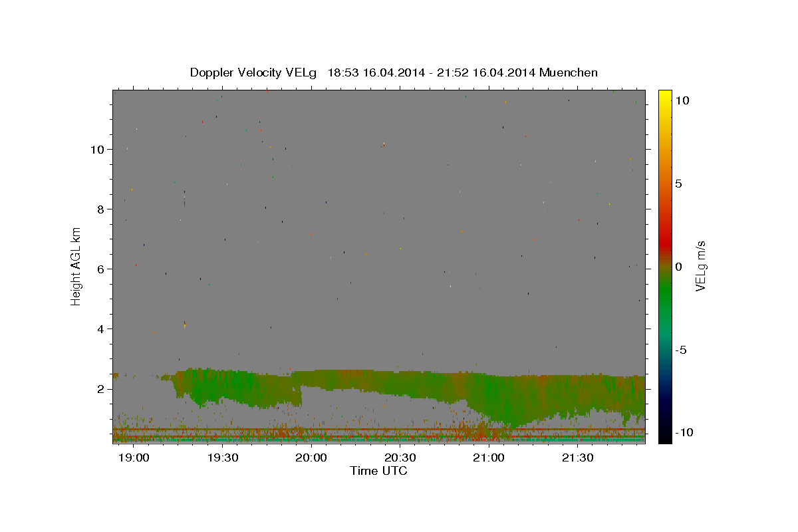Screen dimensions: 798x532
Task: Click the height axis label 4
Action: [x=101, y=329]
